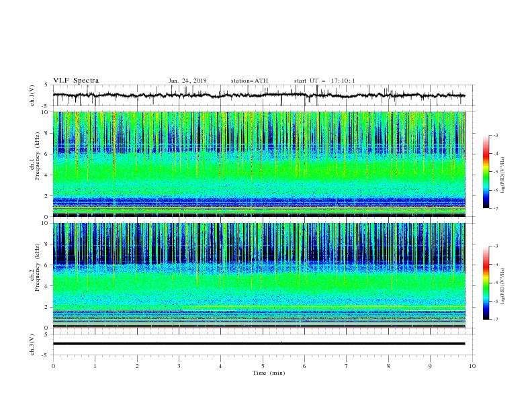
Task: Click the "ch.1(V)" waveform axis label
Action: pyautogui.click(x=32, y=95)
